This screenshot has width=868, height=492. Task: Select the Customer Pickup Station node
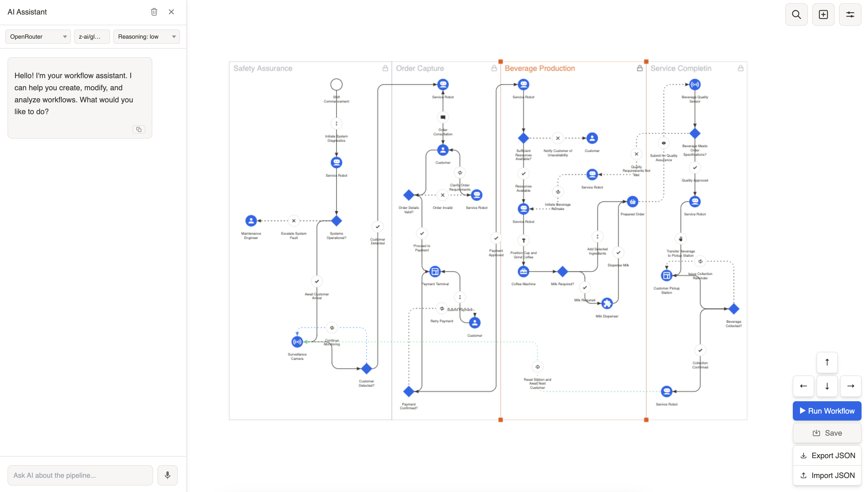point(666,276)
